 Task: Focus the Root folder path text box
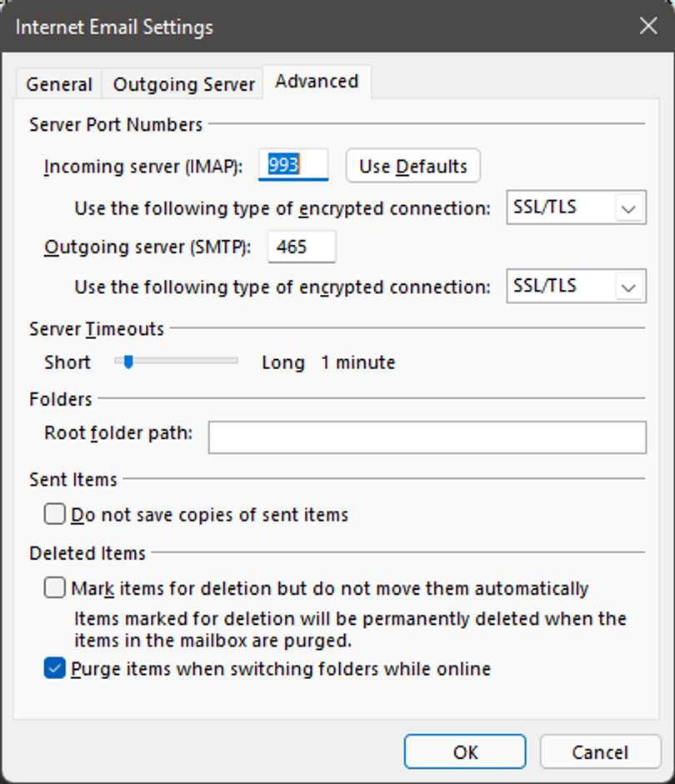(427, 437)
